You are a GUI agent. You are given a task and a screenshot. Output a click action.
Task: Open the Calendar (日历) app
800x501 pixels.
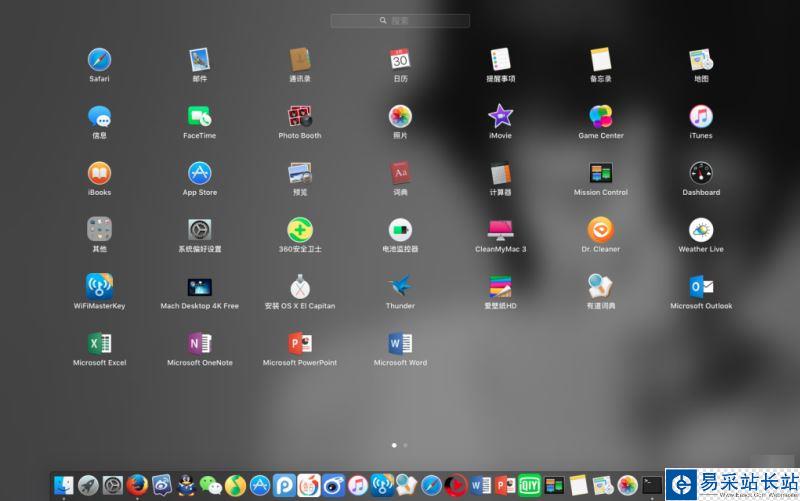click(400, 60)
